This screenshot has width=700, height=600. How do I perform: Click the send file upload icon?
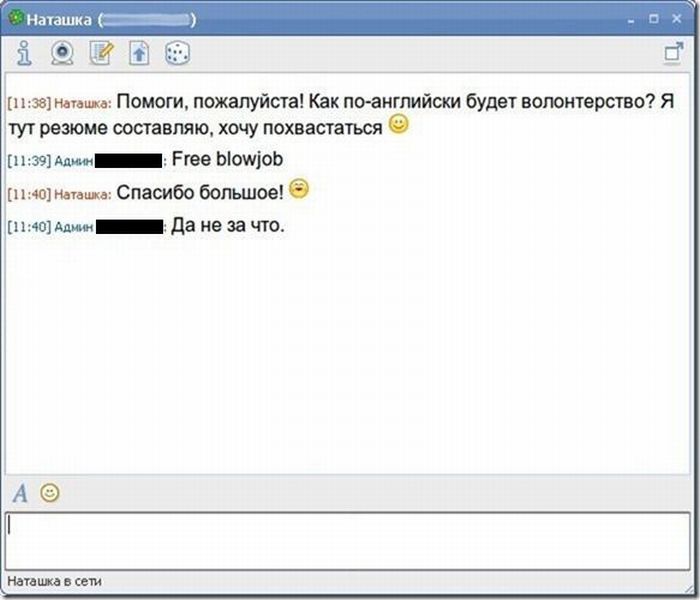139,53
